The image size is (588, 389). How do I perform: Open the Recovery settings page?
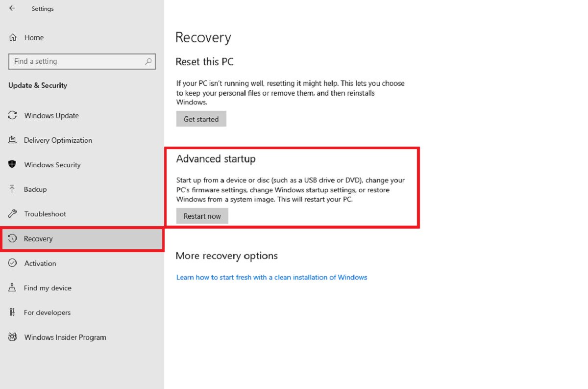(38, 239)
